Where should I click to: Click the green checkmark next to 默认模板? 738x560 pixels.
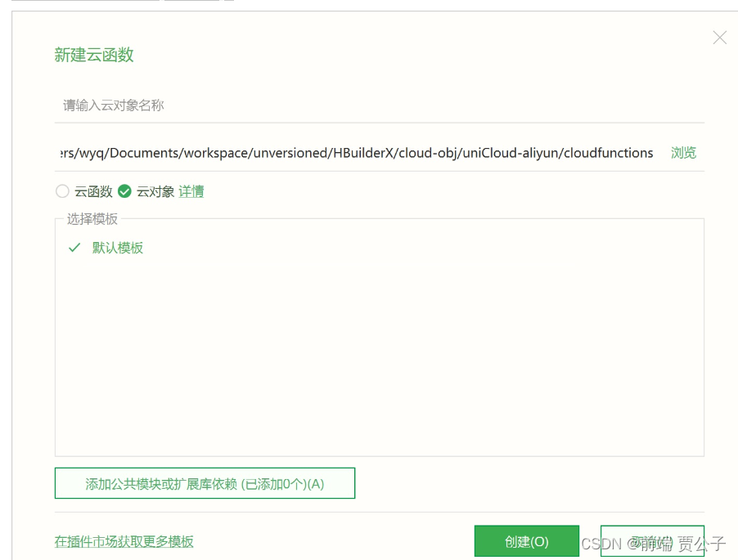pyautogui.click(x=74, y=248)
